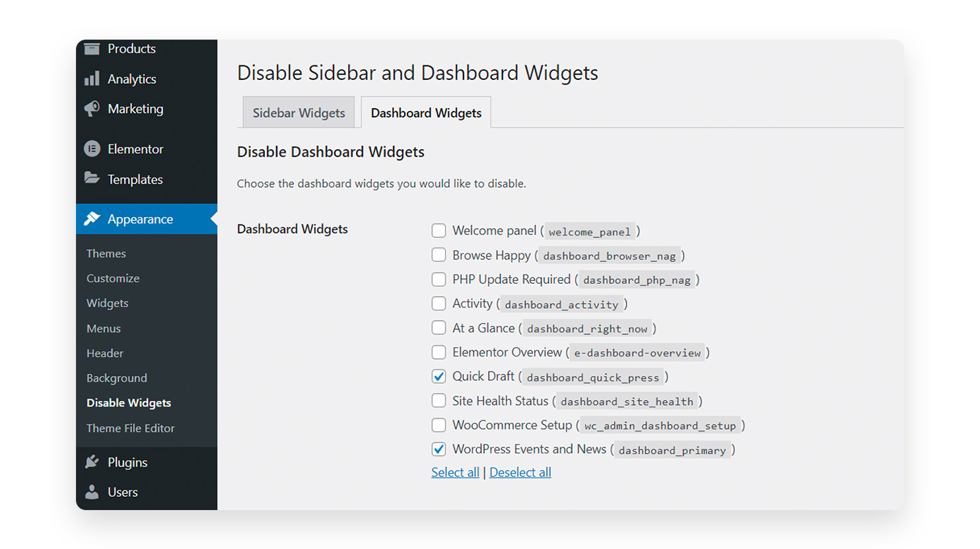This screenshot has width=980, height=549.
Task: Open Templates via its folder icon
Action: [x=92, y=179]
